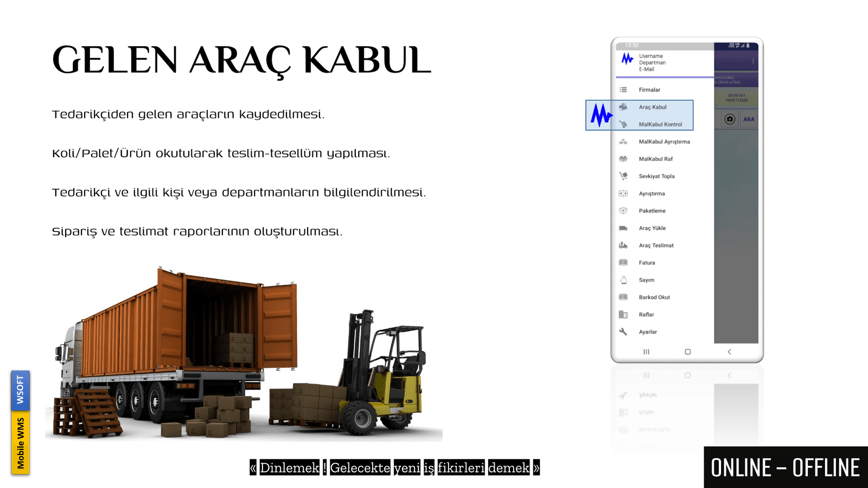The image size is (868, 488).
Task: Click the WSOFT side tab
Action: click(x=20, y=390)
